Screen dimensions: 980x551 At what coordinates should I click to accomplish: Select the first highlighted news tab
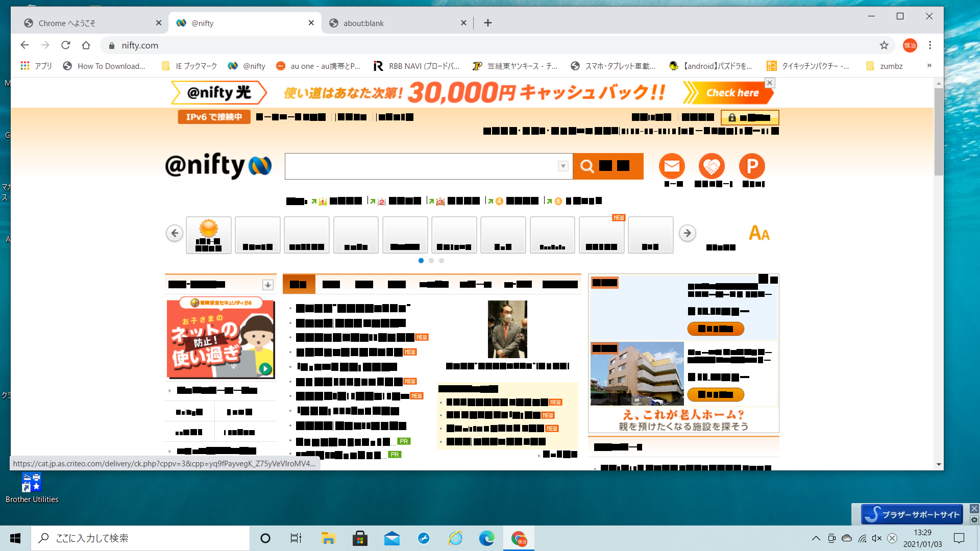click(299, 284)
